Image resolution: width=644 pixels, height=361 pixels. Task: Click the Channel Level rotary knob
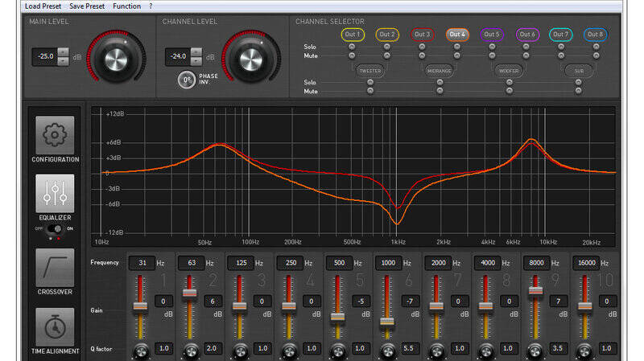[251, 59]
